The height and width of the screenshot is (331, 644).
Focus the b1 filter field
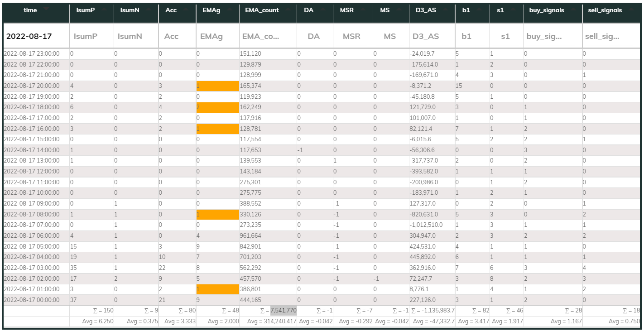(472, 36)
